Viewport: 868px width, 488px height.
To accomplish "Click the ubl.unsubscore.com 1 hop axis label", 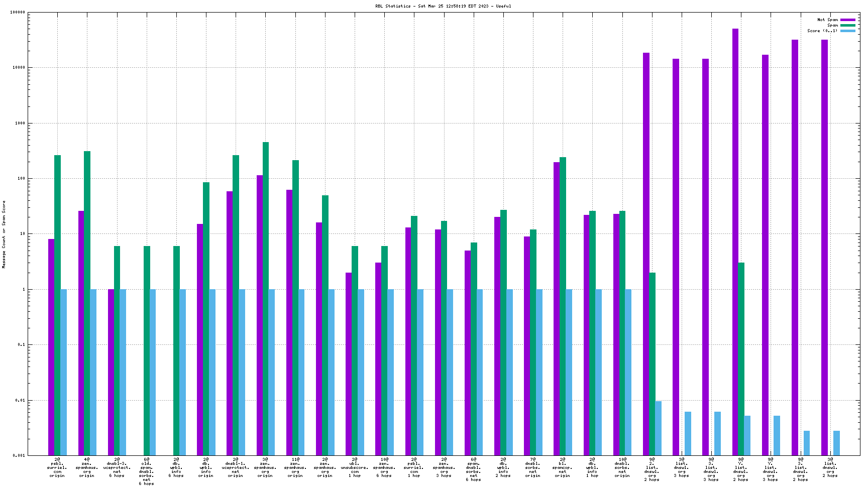I will pos(354,467).
